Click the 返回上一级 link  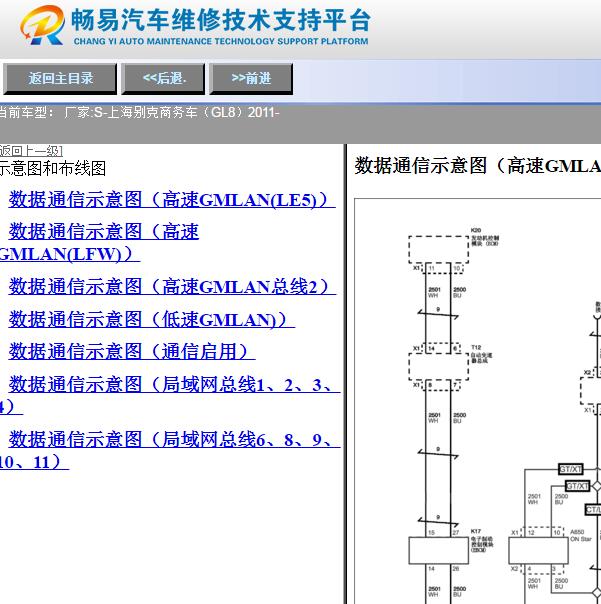tap(31, 151)
